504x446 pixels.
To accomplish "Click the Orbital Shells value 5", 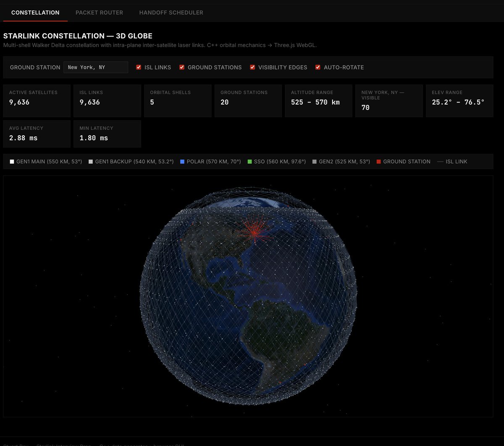I will (152, 102).
